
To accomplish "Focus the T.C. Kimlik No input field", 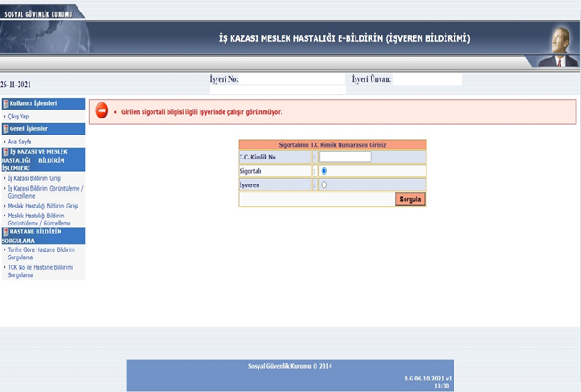I will click(345, 157).
